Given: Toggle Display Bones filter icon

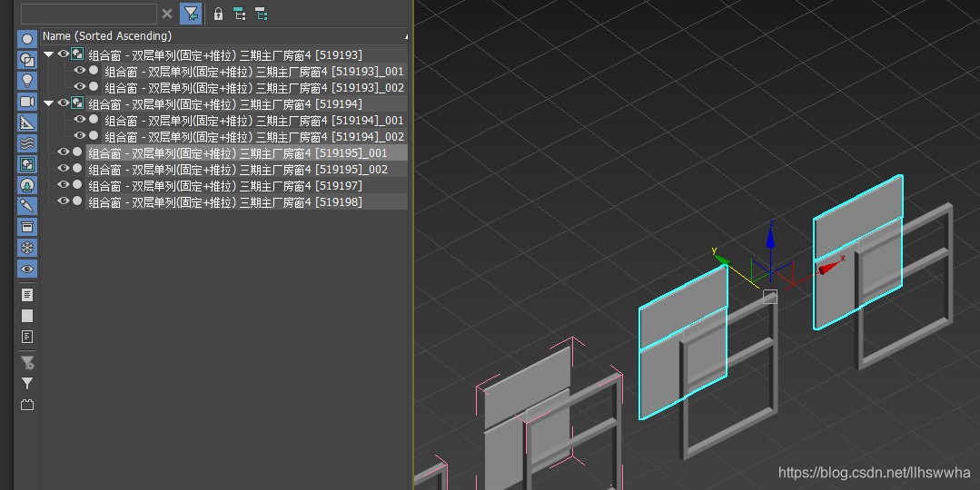Looking at the screenshot, I should 27,205.
